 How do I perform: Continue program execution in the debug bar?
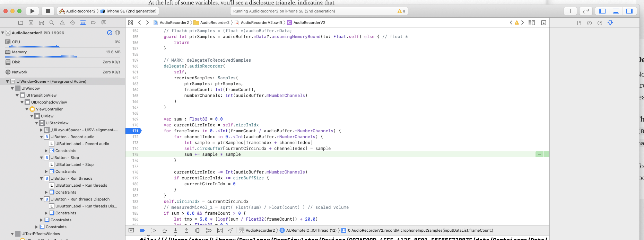tap(153, 230)
